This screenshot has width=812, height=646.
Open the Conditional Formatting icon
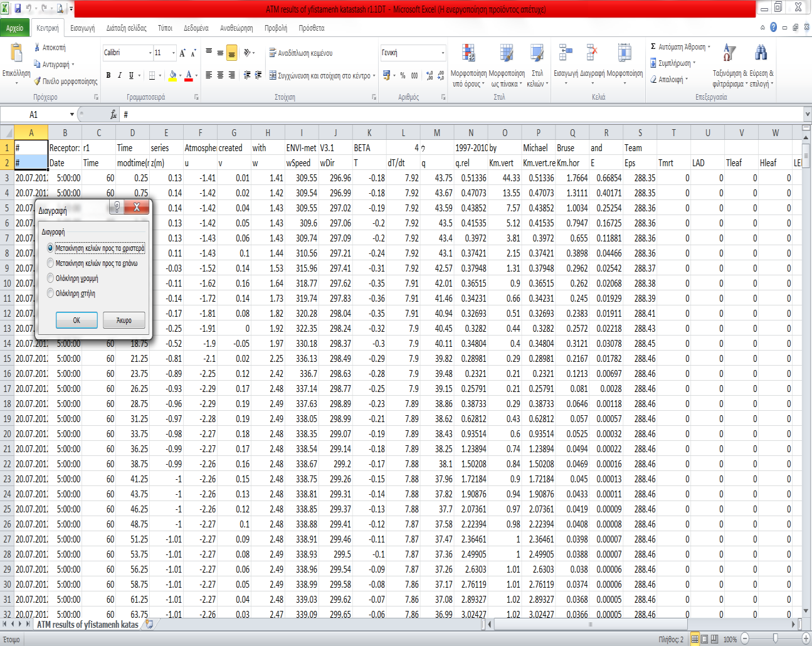[468, 54]
